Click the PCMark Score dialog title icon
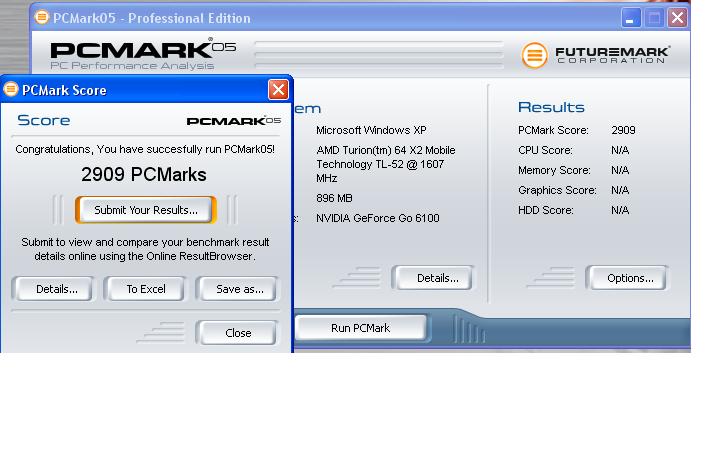The height and width of the screenshot is (450, 720). 11,90
